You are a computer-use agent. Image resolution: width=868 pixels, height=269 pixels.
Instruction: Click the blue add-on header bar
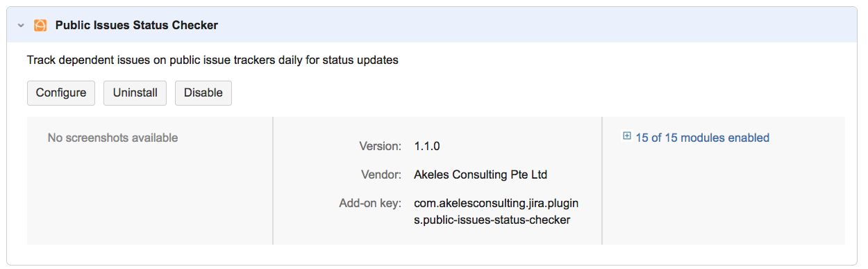click(x=434, y=25)
